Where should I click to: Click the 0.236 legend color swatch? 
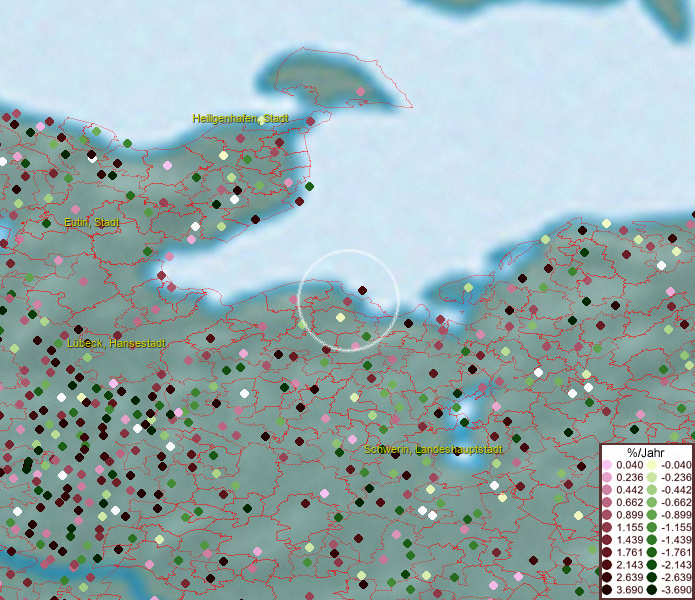(607, 477)
